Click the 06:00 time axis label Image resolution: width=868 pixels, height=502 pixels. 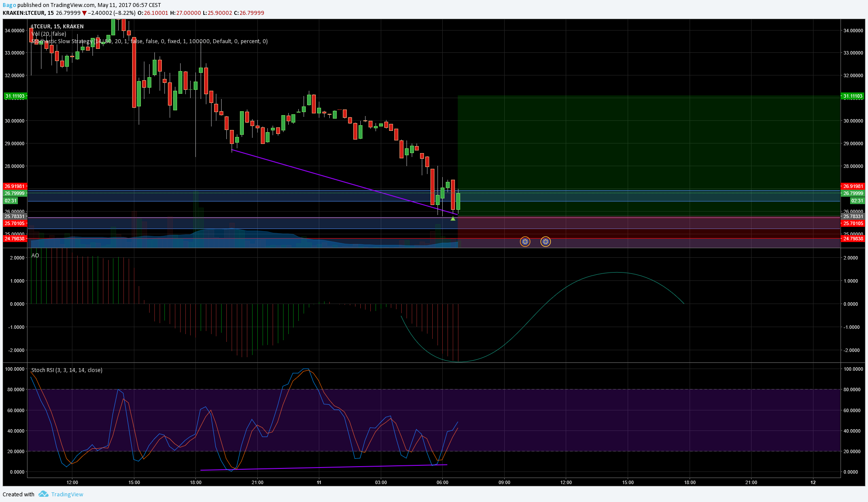pyautogui.click(x=442, y=482)
